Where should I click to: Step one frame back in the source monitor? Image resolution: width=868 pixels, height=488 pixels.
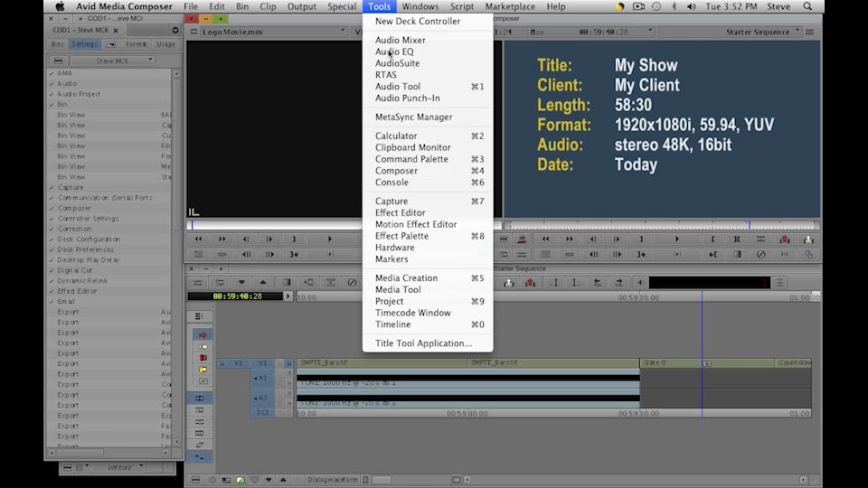pos(246,239)
